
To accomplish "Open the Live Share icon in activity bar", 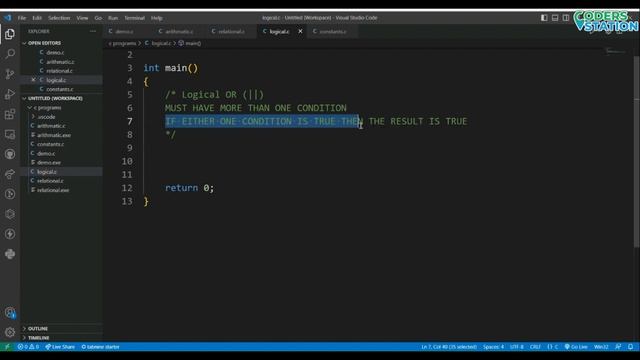I will pos(10,174).
